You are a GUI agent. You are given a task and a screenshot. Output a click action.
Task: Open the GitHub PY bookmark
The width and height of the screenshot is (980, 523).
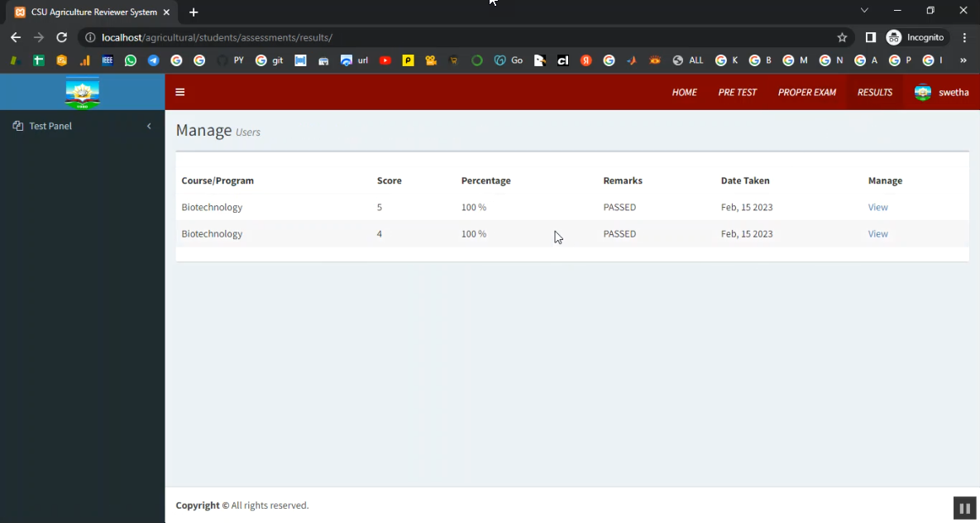point(230,60)
